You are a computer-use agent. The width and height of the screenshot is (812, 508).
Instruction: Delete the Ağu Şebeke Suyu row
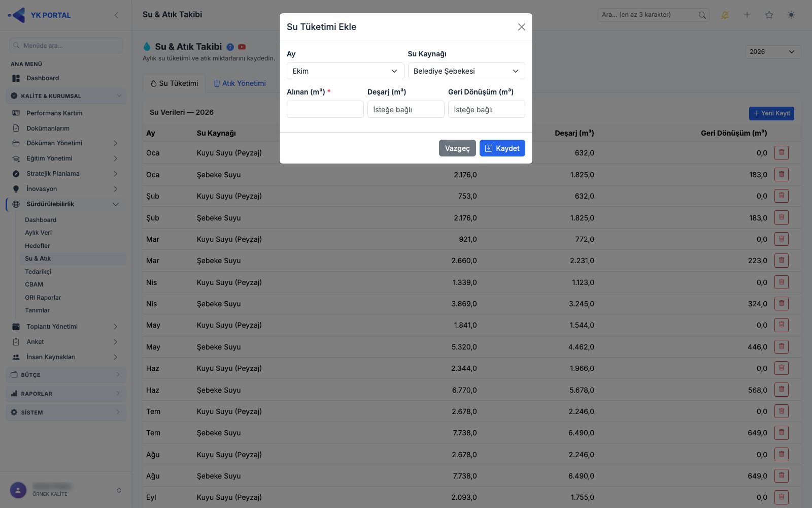782,476
